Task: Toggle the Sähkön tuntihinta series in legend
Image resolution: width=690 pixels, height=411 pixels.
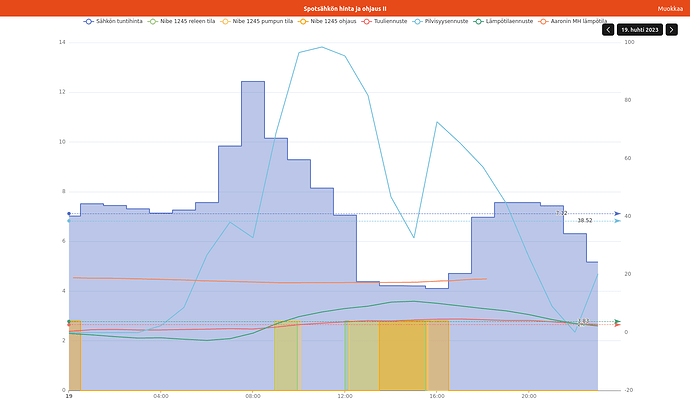Action: pyautogui.click(x=118, y=20)
